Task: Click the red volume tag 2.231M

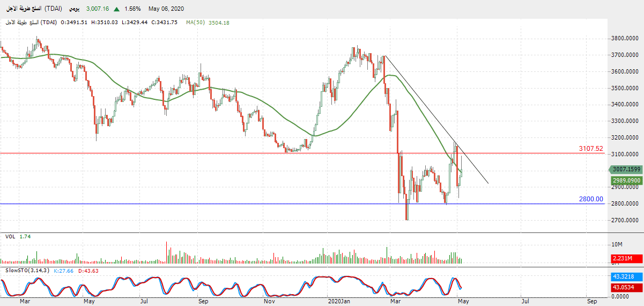Action: [626, 259]
